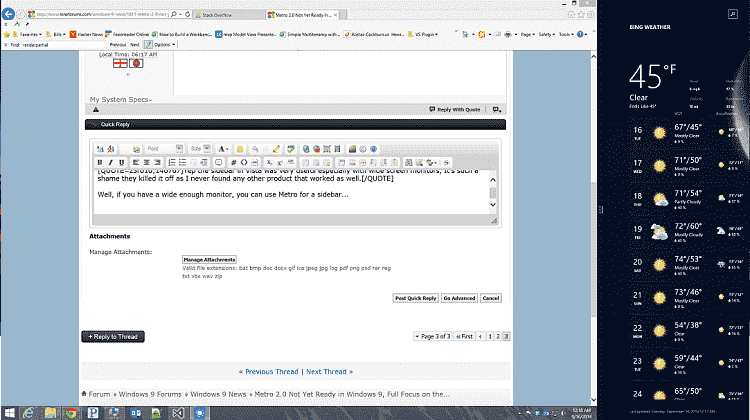Viewport: 750px width, 420px height.
Task: Open the smilies picker in editor toolbar
Action: coord(240,149)
